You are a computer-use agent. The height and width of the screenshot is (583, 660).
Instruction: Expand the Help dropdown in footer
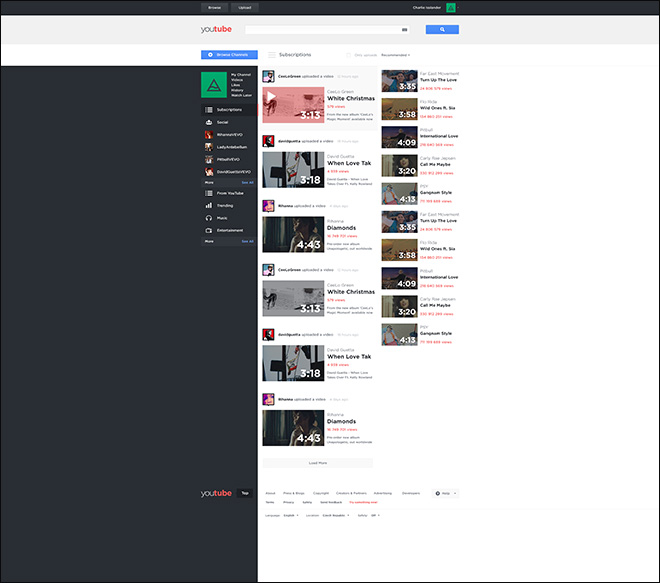(445, 493)
